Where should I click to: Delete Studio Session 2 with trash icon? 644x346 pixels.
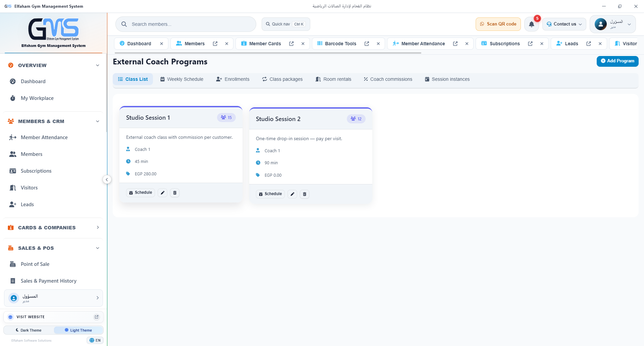pos(305,194)
